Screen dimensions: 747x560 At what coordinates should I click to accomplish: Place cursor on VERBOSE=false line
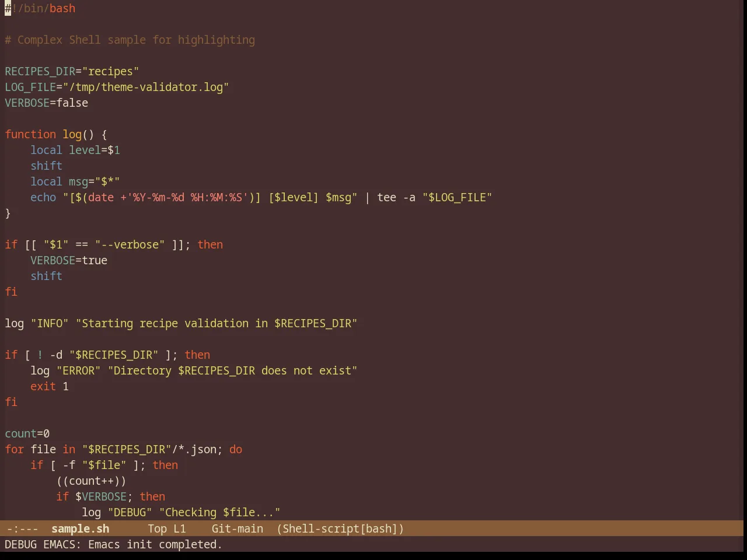pyautogui.click(x=47, y=103)
